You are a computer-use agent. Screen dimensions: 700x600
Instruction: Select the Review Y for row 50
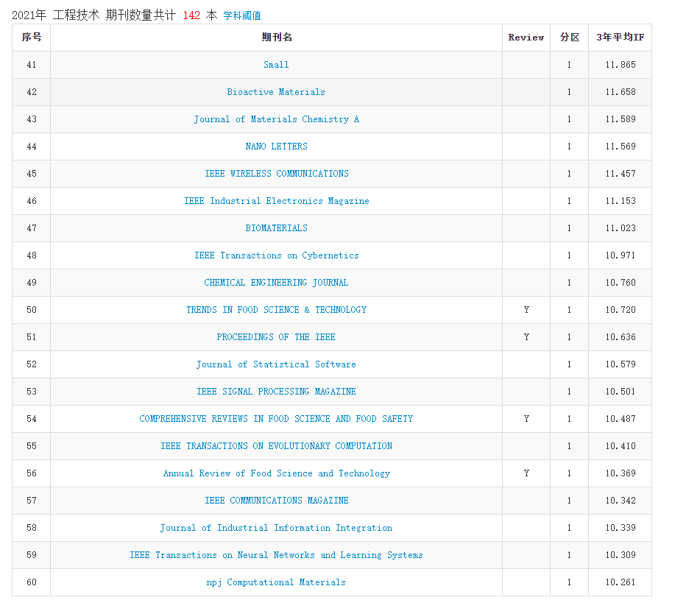pos(526,310)
